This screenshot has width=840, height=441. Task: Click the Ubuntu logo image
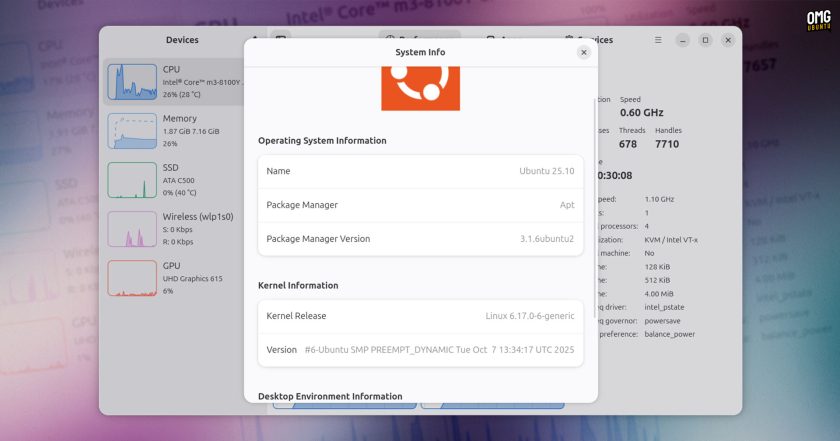click(421, 88)
